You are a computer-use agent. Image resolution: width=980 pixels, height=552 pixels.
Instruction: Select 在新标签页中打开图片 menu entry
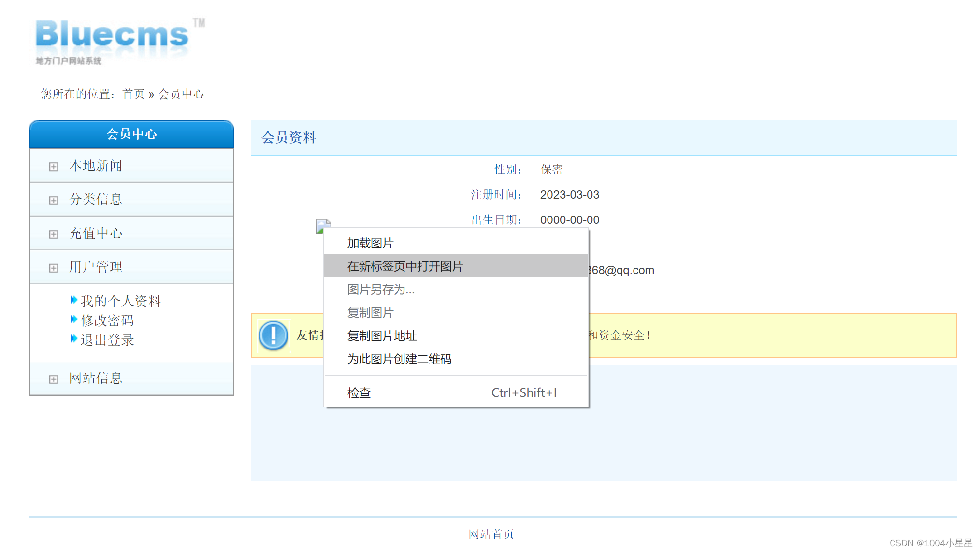pos(456,266)
